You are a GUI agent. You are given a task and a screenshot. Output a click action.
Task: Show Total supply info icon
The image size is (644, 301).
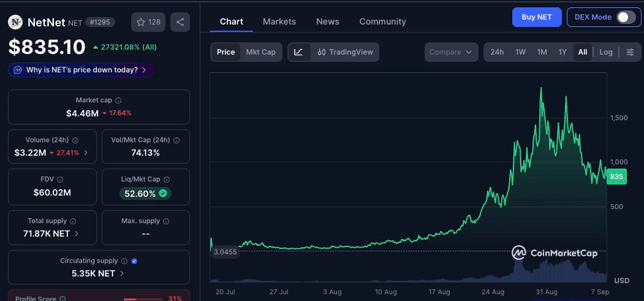(73, 221)
